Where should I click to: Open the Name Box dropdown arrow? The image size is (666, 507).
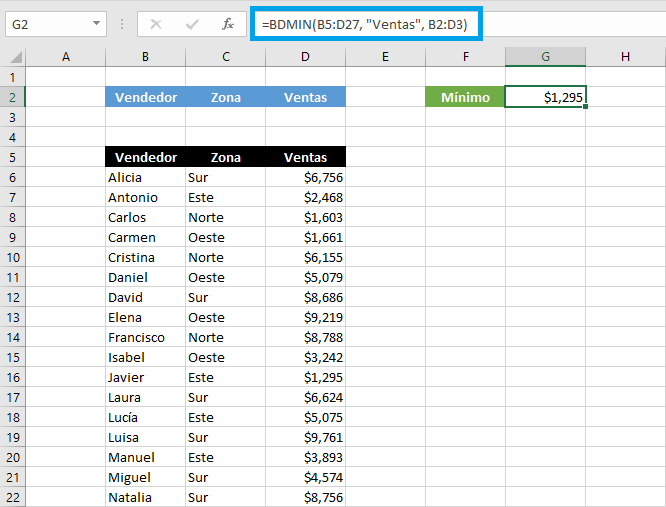pos(96,24)
